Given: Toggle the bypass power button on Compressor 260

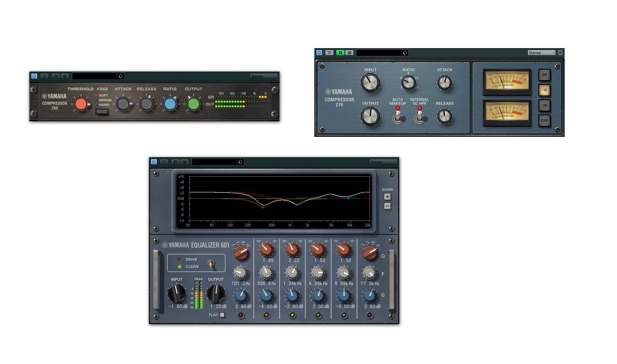Looking at the screenshot, I should pyautogui.click(x=34, y=76).
